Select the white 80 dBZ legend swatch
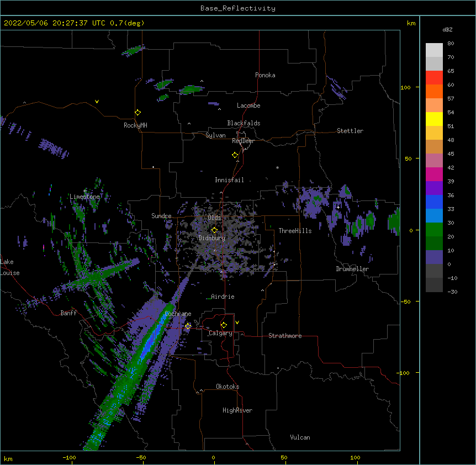476x465 pixels. (434, 50)
